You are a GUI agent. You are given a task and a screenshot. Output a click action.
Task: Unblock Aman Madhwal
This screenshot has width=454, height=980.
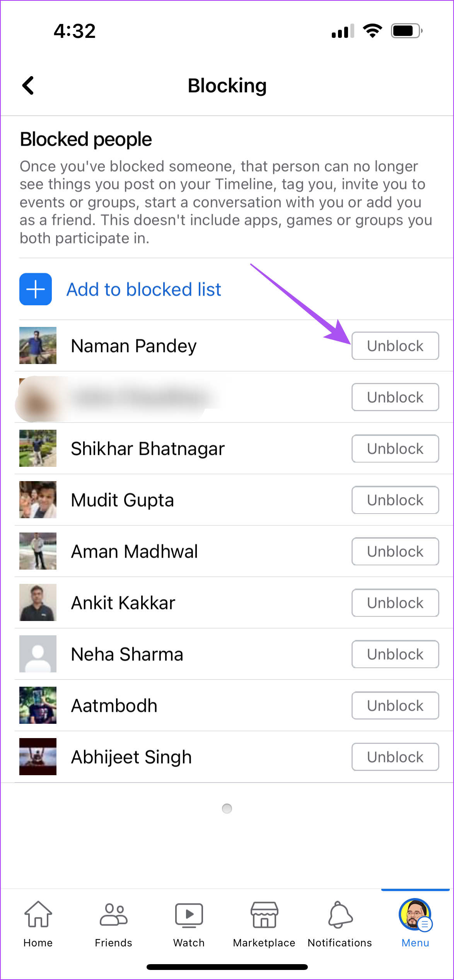(395, 551)
